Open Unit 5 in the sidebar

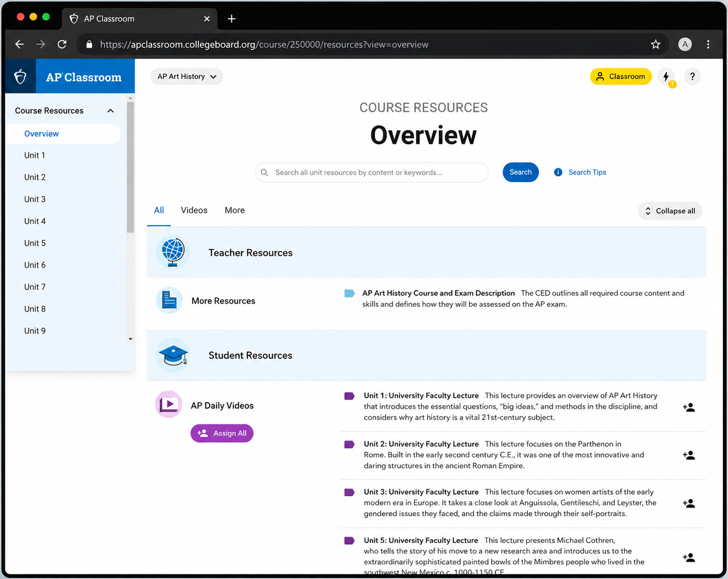click(x=35, y=243)
